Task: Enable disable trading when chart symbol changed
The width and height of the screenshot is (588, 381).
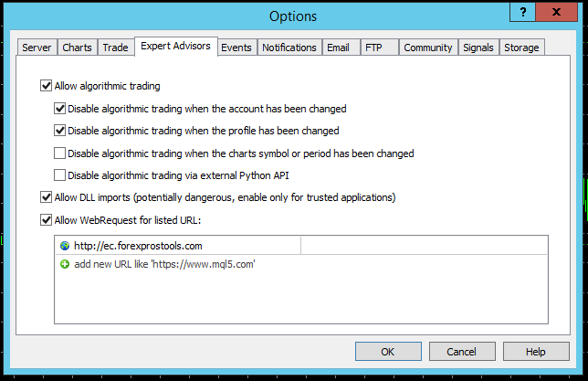Action: 60,153
